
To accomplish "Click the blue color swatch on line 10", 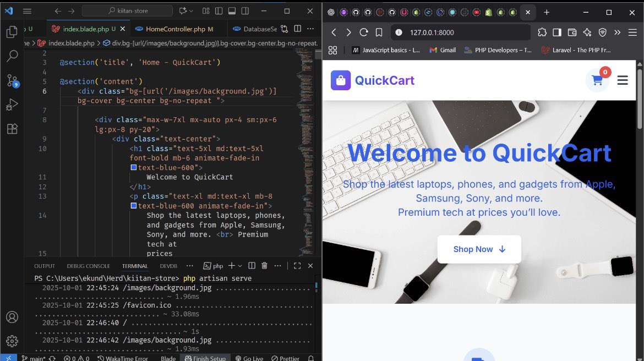I will point(134,167).
